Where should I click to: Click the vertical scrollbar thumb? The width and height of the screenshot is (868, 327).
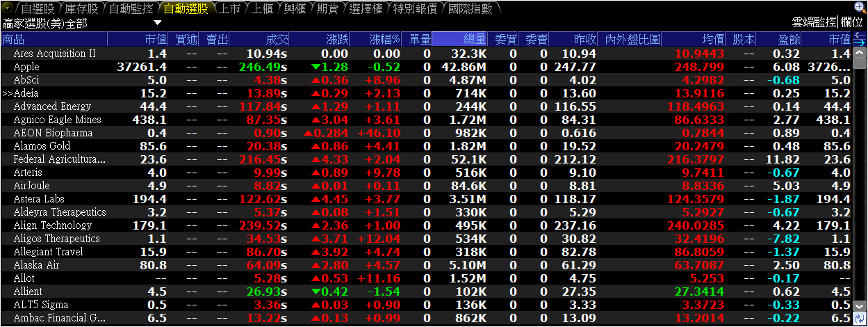pyautogui.click(x=860, y=63)
